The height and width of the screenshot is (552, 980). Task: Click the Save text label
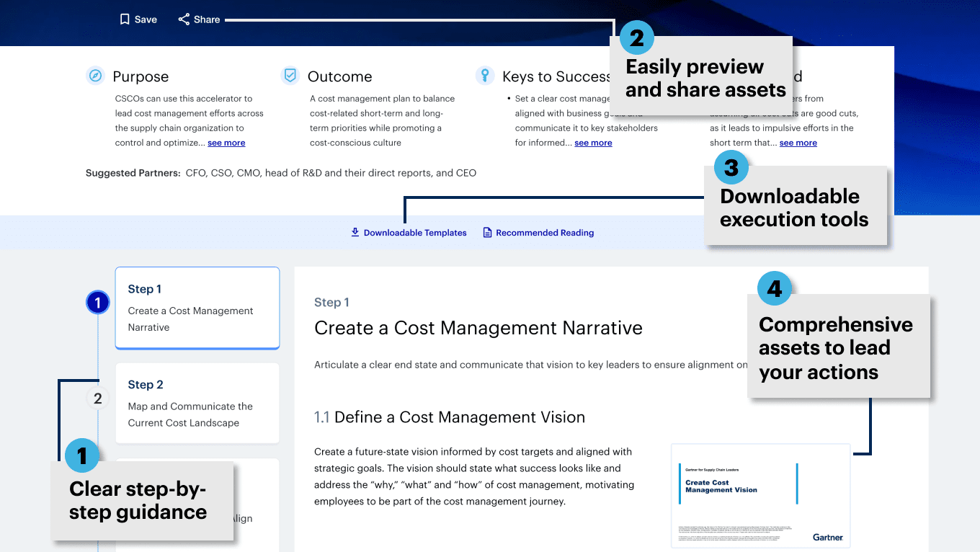pos(146,19)
